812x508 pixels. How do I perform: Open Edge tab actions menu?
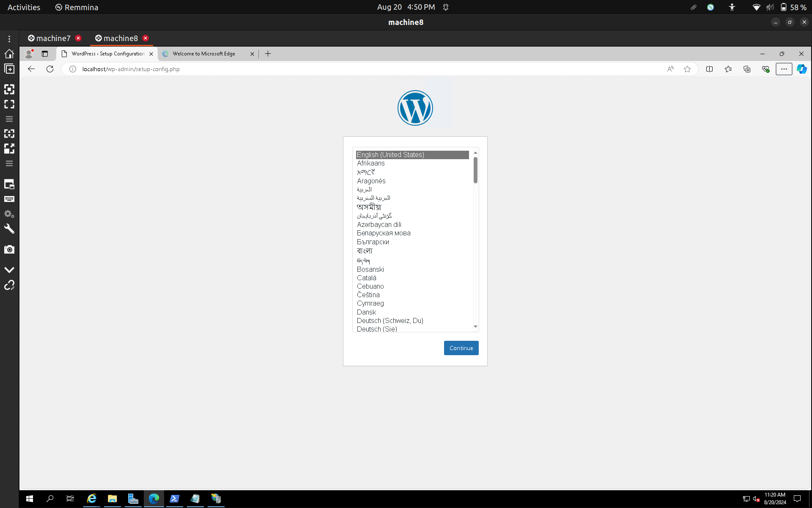coord(45,54)
